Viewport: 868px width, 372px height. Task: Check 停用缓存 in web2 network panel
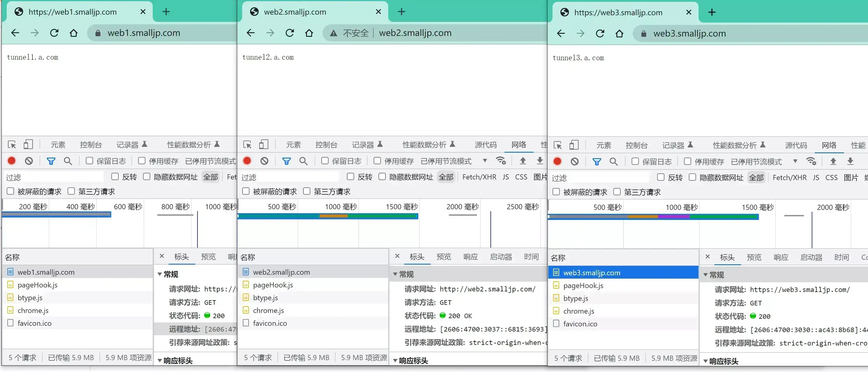point(377,161)
